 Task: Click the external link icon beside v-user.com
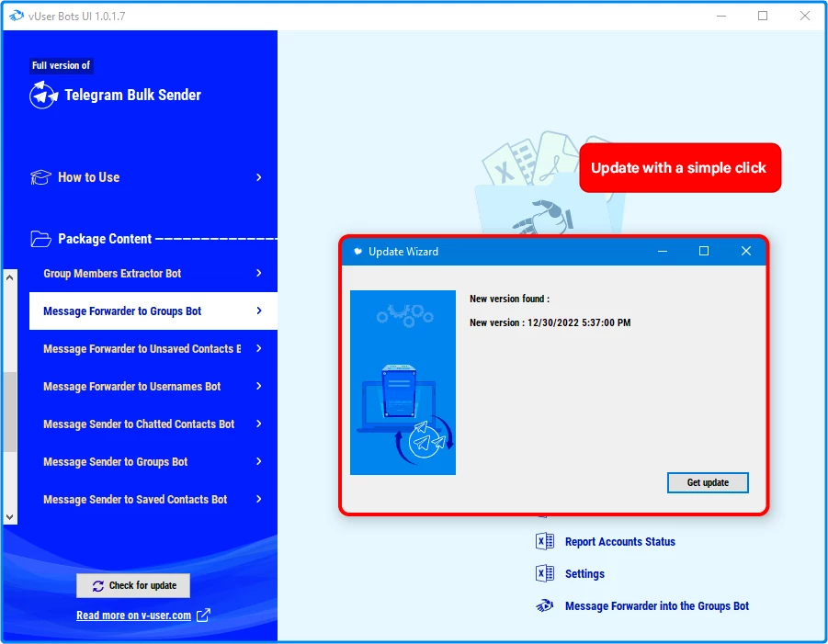click(x=203, y=615)
